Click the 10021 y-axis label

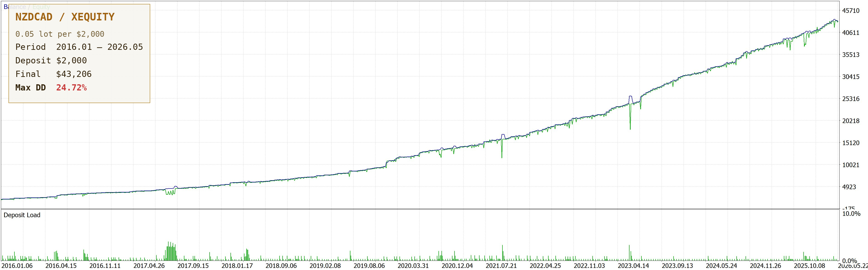(851, 165)
